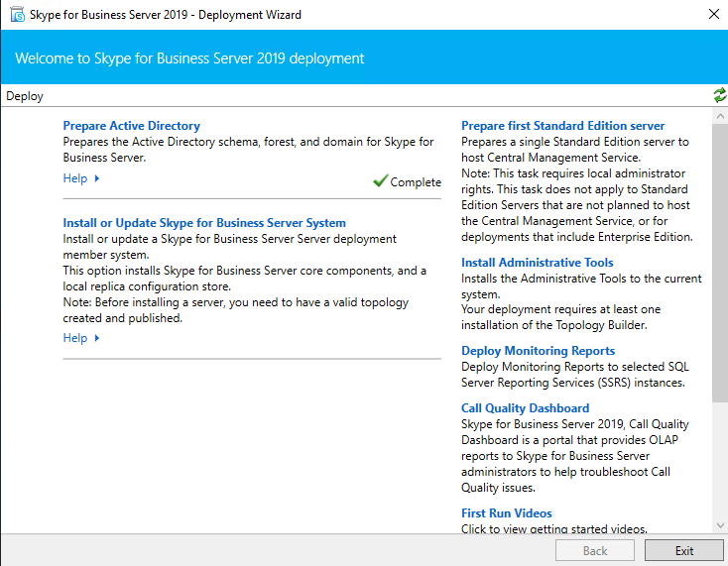The image size is (728, 566).
Task: Close the Deployment Wizard window
Action: (x=713, y=15)
